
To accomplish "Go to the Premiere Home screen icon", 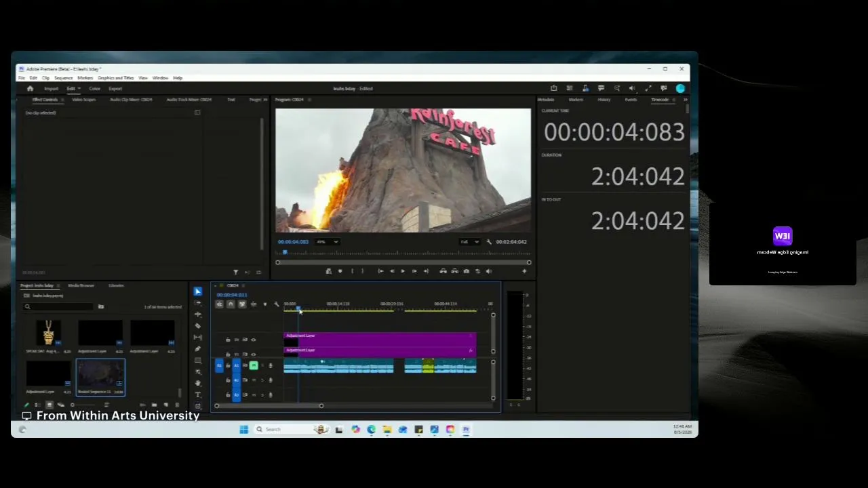I will 30,89.
